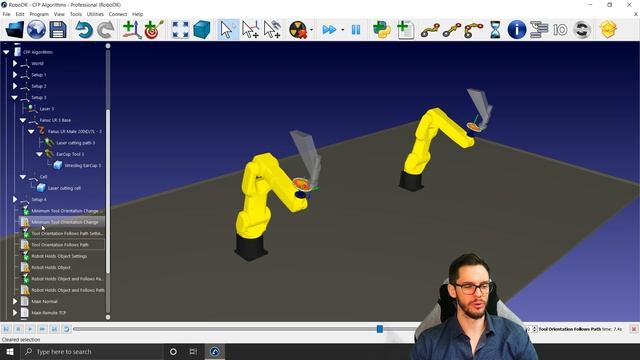Open the collision check dropdown arrow
Screen dimensions: 640x360
(x=311, y=30)
